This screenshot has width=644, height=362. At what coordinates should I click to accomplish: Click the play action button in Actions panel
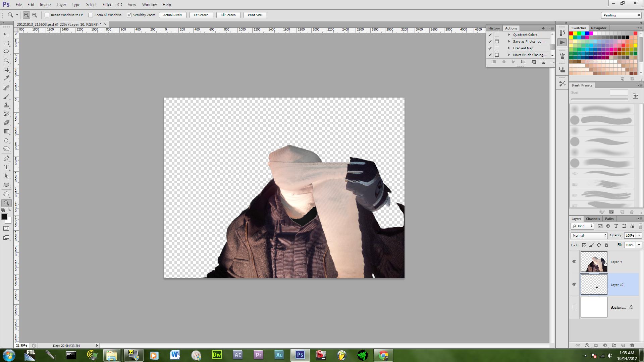click(x=513, y=62)
